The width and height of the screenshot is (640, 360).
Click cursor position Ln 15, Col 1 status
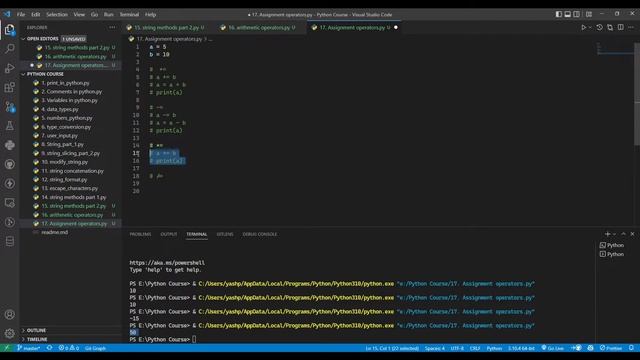tap(392, 348)
